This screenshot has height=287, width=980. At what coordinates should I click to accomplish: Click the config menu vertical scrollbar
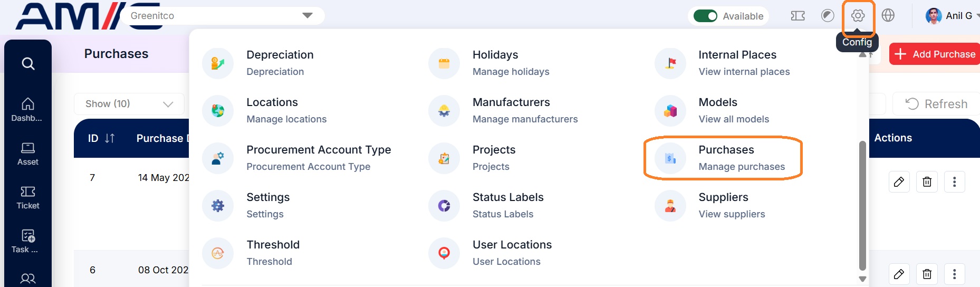862,206
